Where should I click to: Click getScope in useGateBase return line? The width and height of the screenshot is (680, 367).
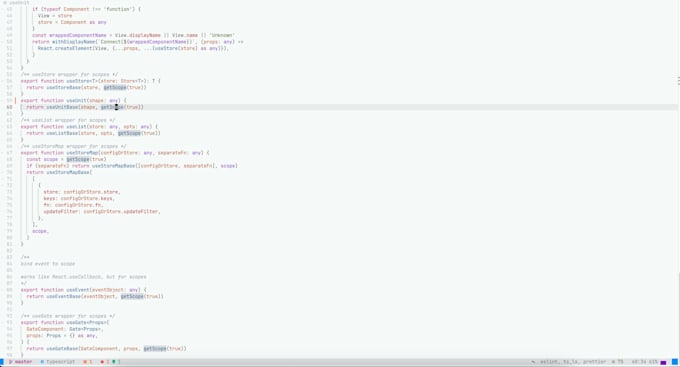tap(155, 349)
